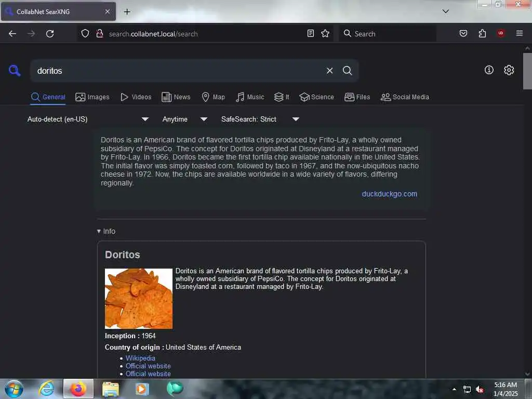Open SearXNG preferences gear icon

[509, 70]
